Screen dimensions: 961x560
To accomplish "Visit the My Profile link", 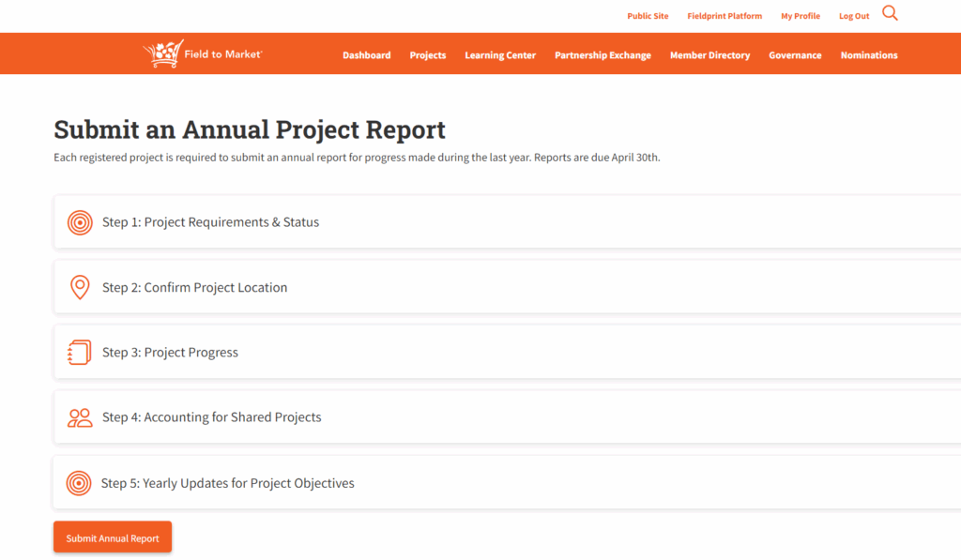I will [x=801, y=16].
